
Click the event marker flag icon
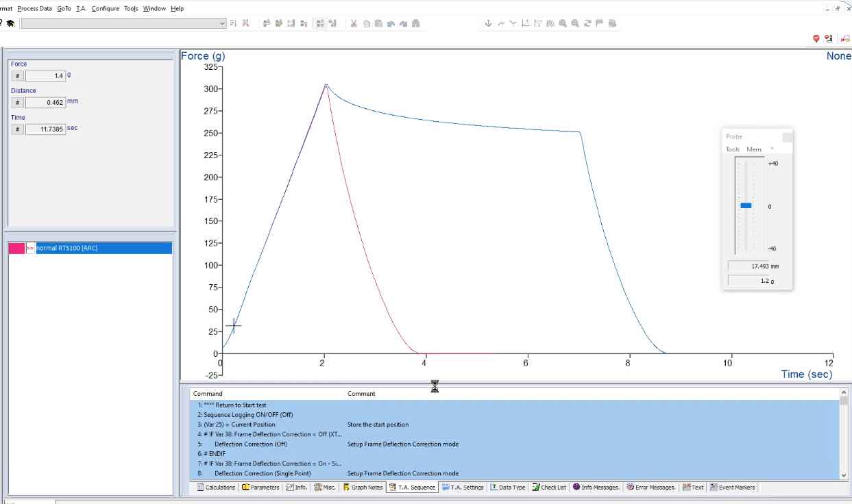pyautogui.click(x=600, y=23)
